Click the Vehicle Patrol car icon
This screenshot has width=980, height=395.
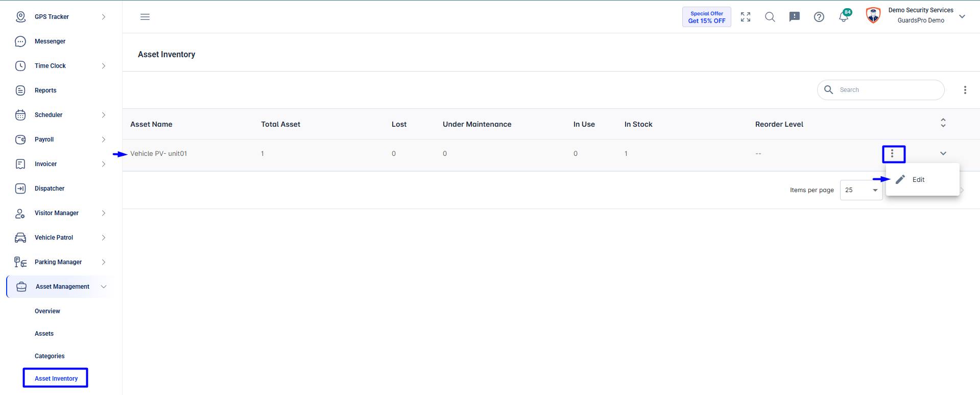pos(20,238)
